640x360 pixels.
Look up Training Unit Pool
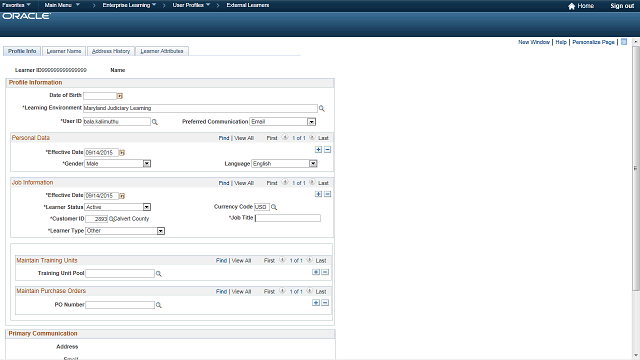159,274
